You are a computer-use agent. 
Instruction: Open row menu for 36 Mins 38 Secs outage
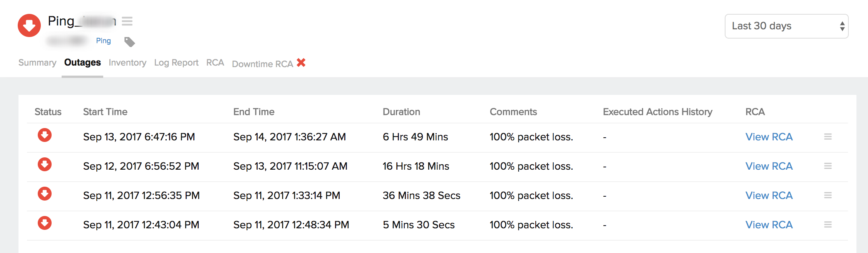[x=828, y=196]
